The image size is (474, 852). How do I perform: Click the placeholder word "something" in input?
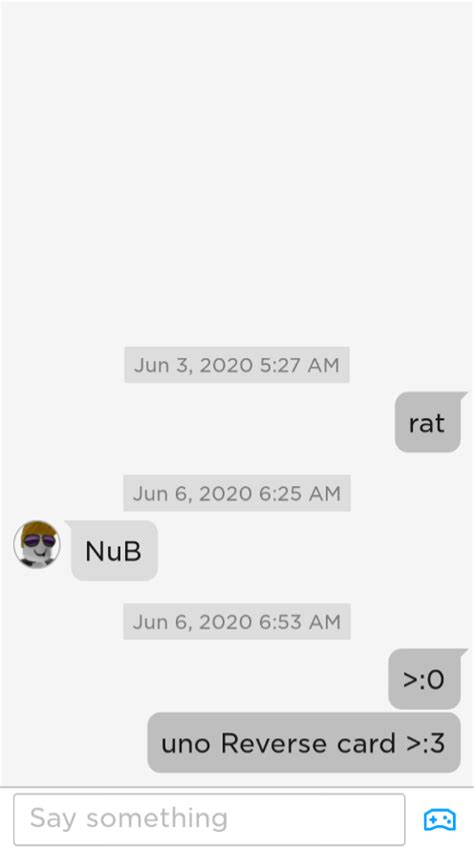click(x=157, y=819)
